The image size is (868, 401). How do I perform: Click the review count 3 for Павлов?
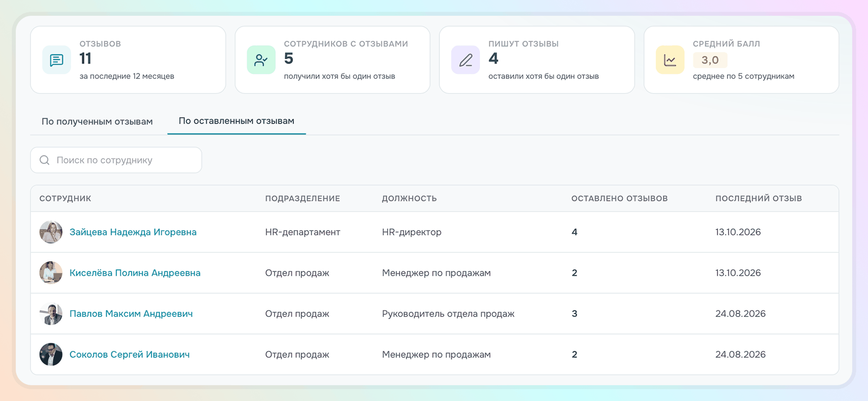[575, 314]
